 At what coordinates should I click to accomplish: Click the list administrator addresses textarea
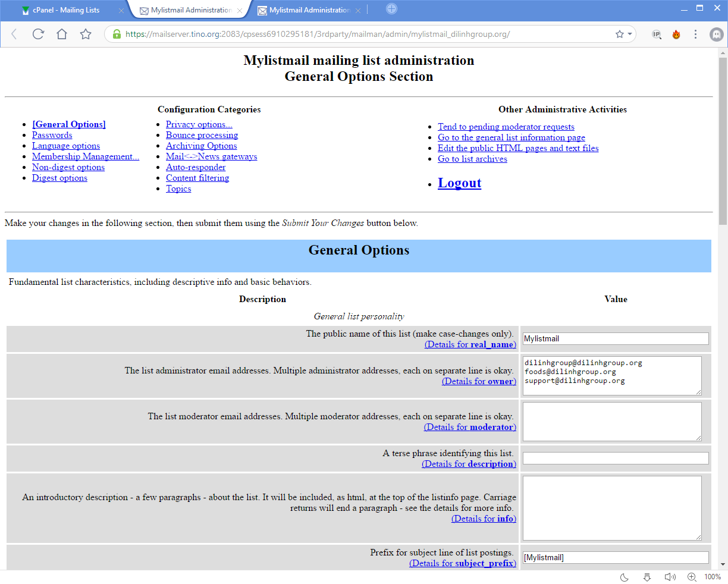pyautogui.click(x=612, y=376)
